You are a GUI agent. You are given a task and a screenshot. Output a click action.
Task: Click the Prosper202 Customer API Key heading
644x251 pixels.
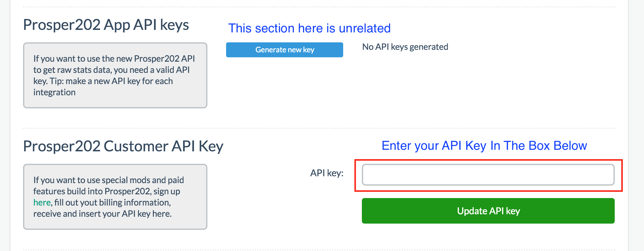pyautogui.click(x=123, y=146)
